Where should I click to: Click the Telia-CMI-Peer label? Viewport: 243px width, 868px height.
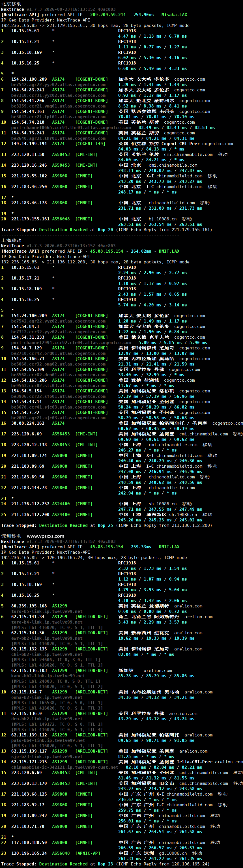[194, 762]
